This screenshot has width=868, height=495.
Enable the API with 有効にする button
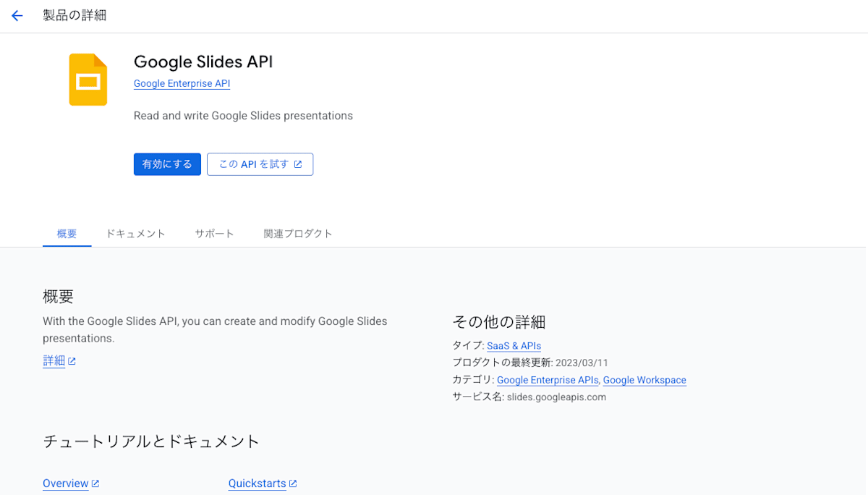tap(167, 164)
